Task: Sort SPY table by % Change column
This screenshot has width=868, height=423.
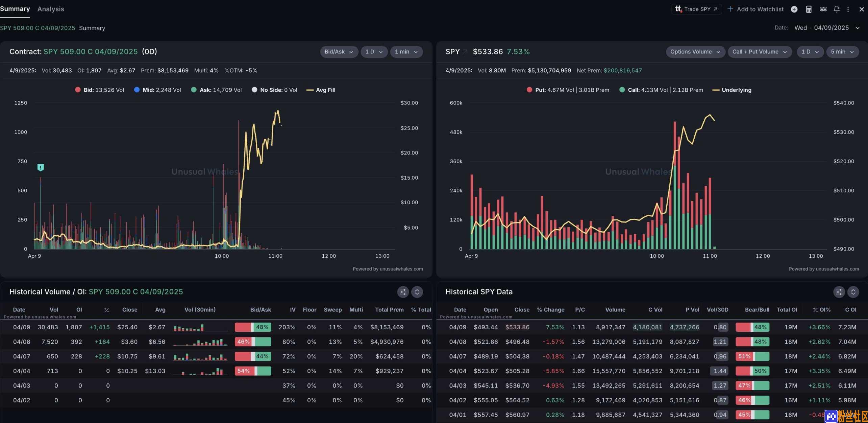Action: pyautogui.click(x=550, y=310)
